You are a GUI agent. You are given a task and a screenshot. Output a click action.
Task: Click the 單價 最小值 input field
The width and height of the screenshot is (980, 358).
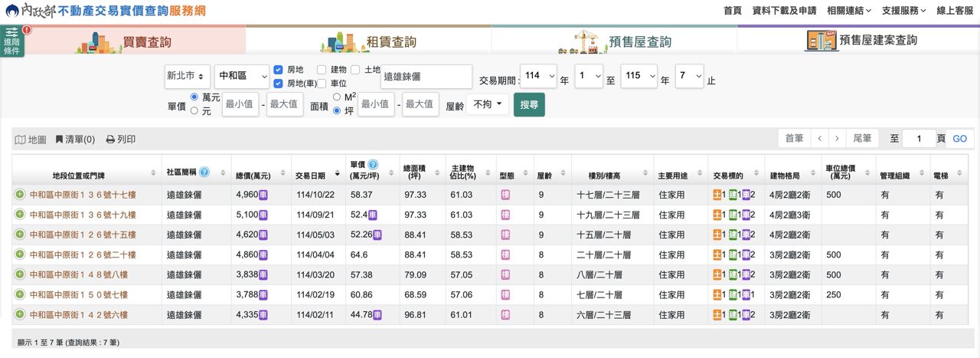[x=240, y=104]
